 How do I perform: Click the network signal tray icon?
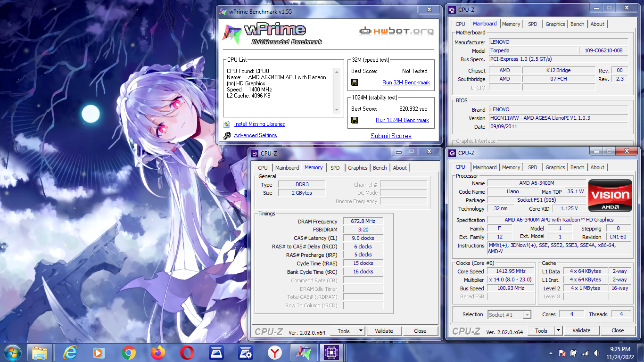pyautogui.click(x=585, y=353)
